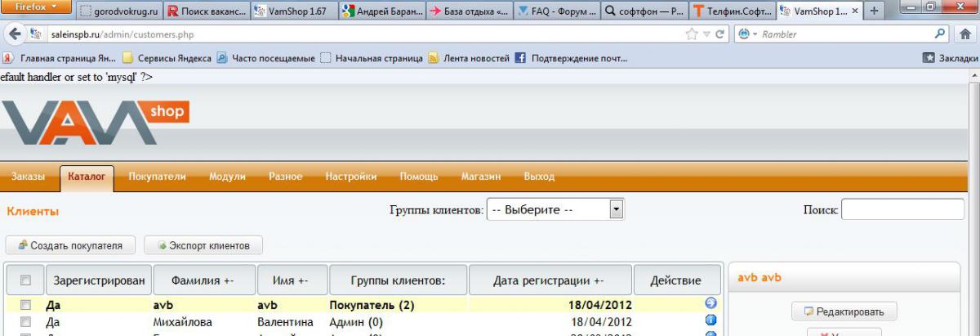Open a new browser tab with plus button

(874, 11)
